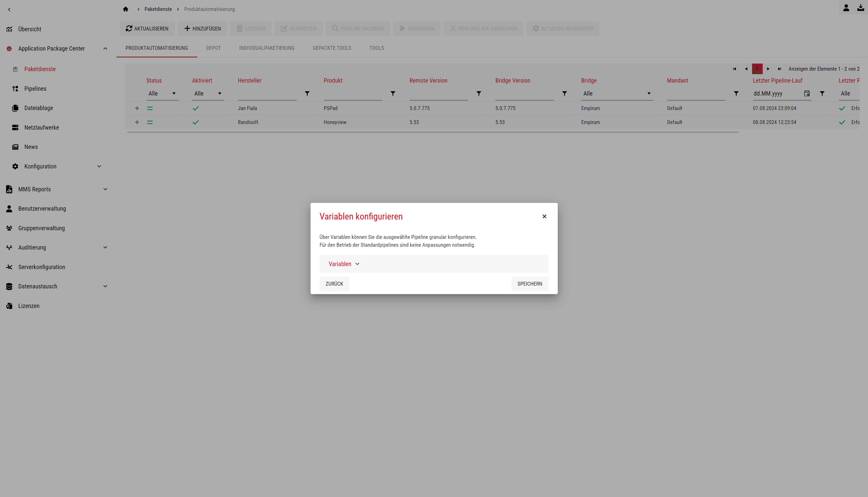Switch to Gepackte Tools tab

(x=332, y=48)
